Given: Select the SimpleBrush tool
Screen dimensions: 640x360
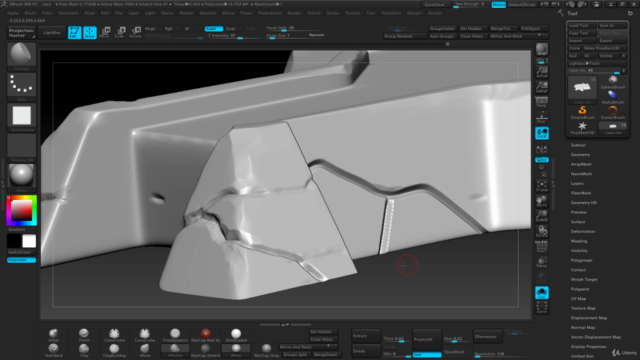Looking at the screenshot, I should click(582, 112).
